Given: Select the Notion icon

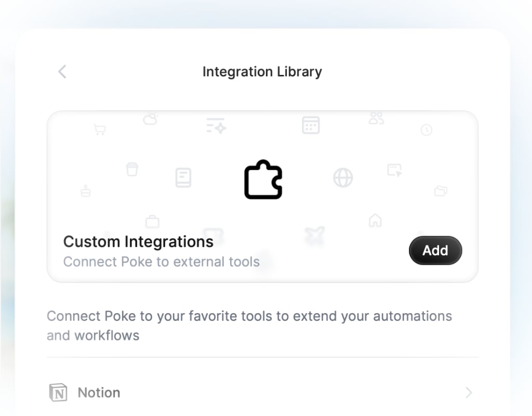Looking at the screenshot, I should tap(58, 393).
